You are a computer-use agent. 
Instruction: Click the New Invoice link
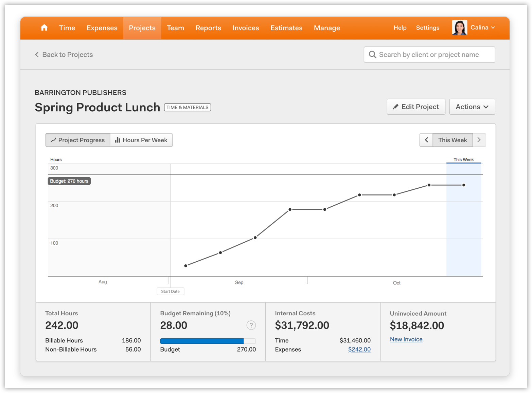pyautogui.click(x=406, y=339)
